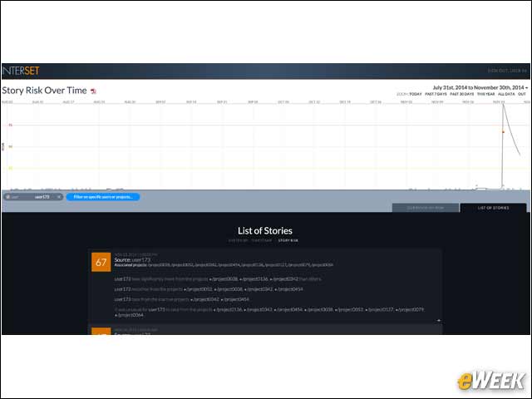Click the 'Associated projects' line of story 67
The height and width of the screenshot is (399, 532).
pos(224,265)
